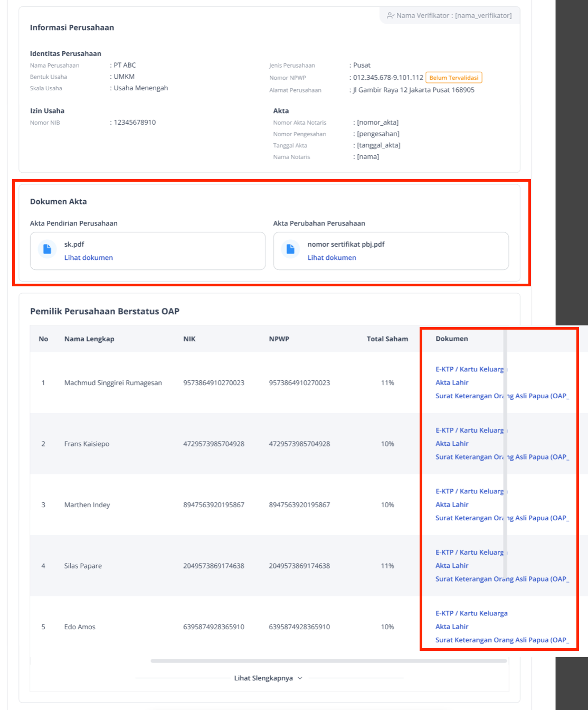This screenshot has height=710, width=588.
Task: Open Akta Lahir for Frans Kaisiepo
Action: point(452,444)
